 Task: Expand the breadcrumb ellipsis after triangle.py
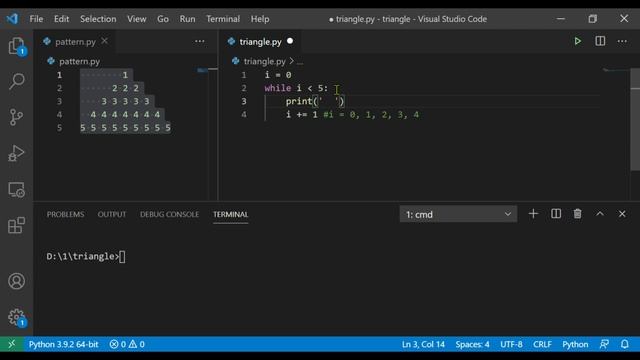pos(300,62)
